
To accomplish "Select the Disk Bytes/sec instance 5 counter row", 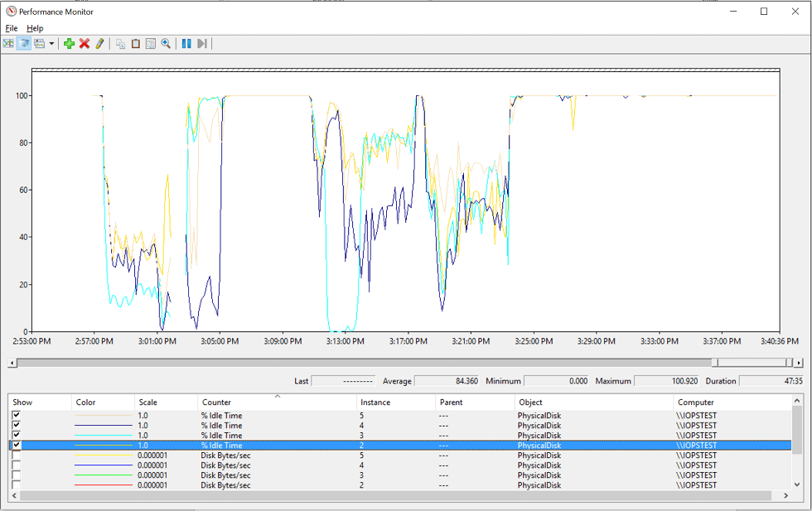I will tap(249, 456).
